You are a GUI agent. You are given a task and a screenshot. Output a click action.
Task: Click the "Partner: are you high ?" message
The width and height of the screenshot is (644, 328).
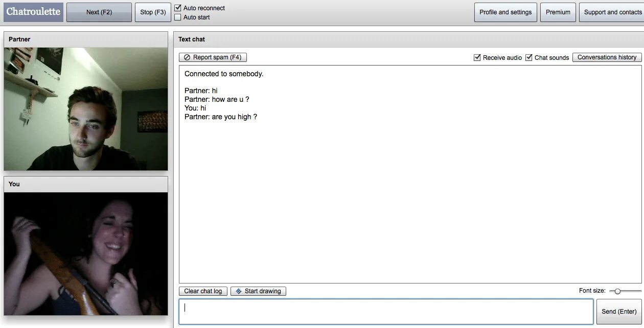221,117
